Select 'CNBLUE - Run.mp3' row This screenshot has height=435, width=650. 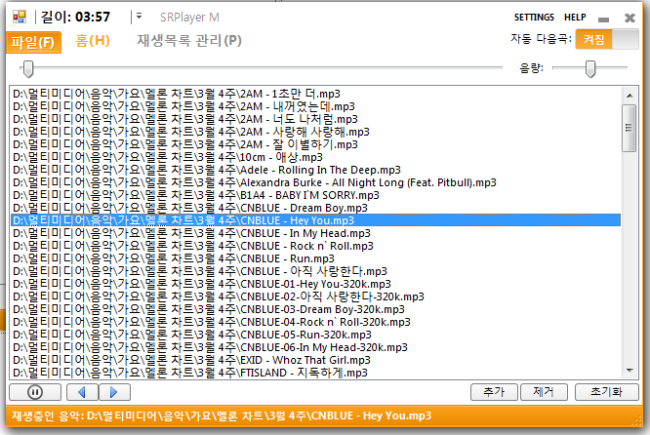(x=315, y=258)
